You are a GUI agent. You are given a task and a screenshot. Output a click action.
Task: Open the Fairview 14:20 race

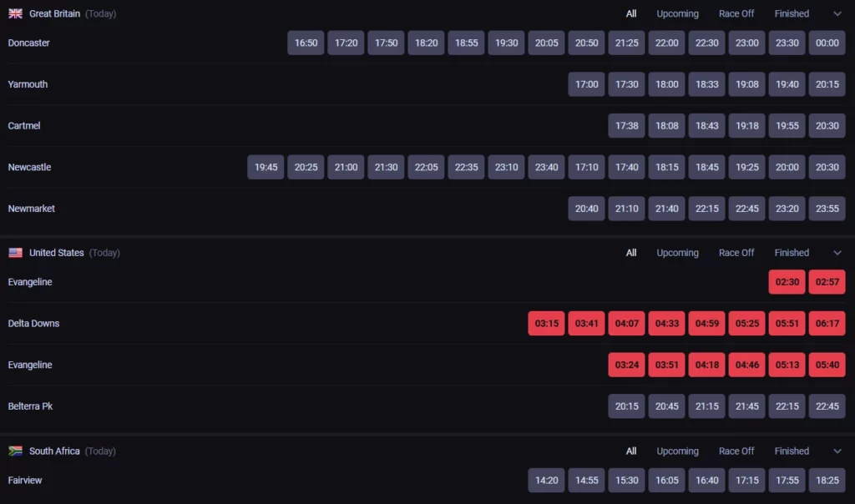tap(546, 481)
